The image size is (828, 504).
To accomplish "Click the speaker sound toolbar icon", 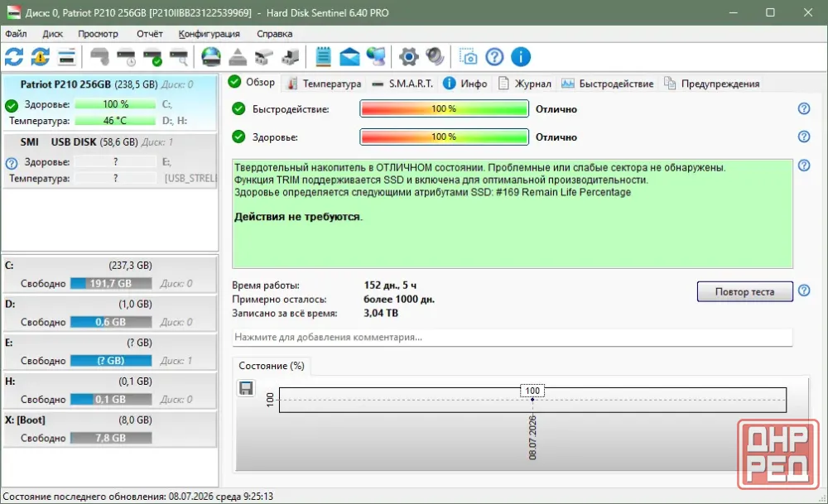I will [435, 56].
